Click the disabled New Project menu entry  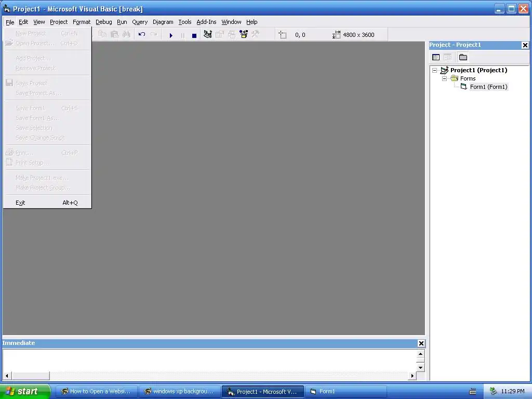pos(47,33)
